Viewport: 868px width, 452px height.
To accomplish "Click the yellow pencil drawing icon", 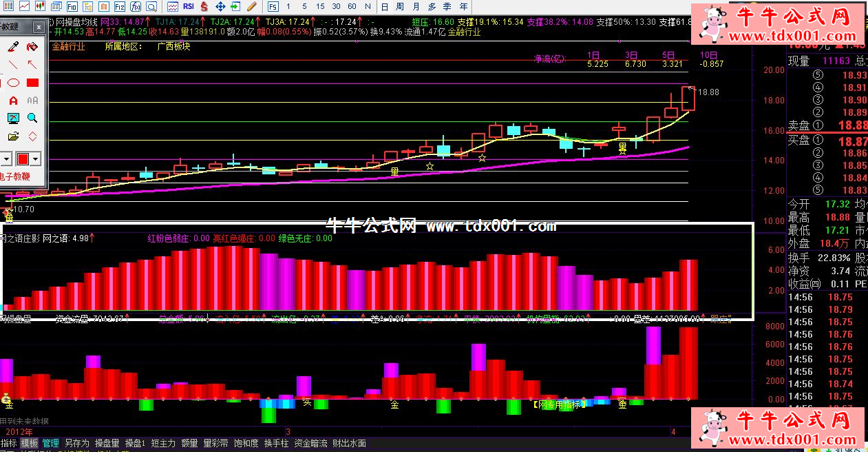I will (251, 6).
